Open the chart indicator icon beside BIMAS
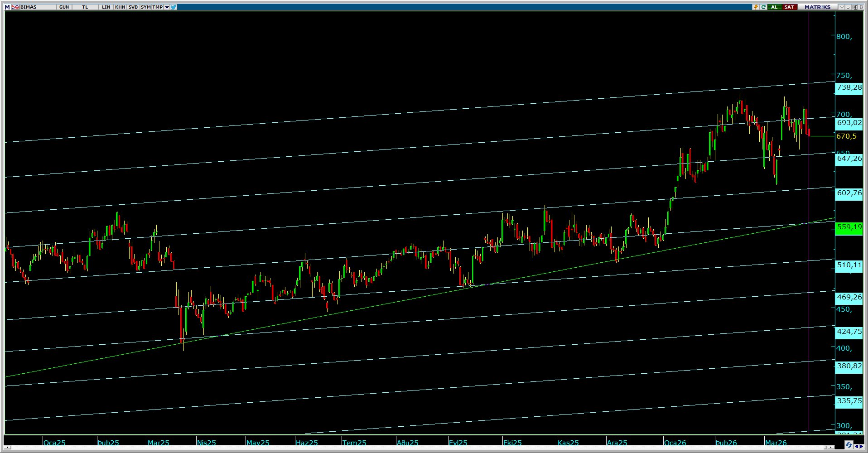This screenshot has height=453, width=868. tap(15, 7)
